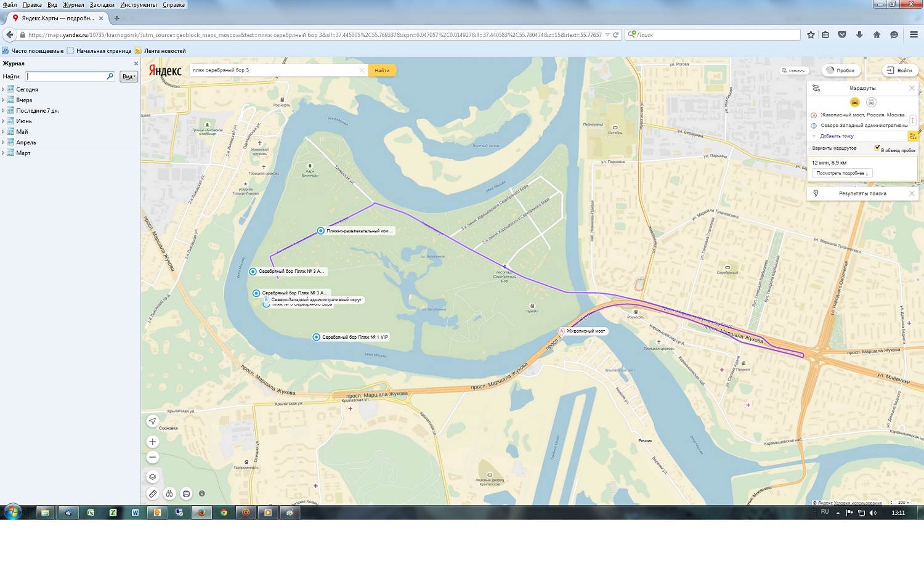924x563 pixels.
Task: Click the Яндекс logo
Action: pyautogui.click(x=165, y=71)
